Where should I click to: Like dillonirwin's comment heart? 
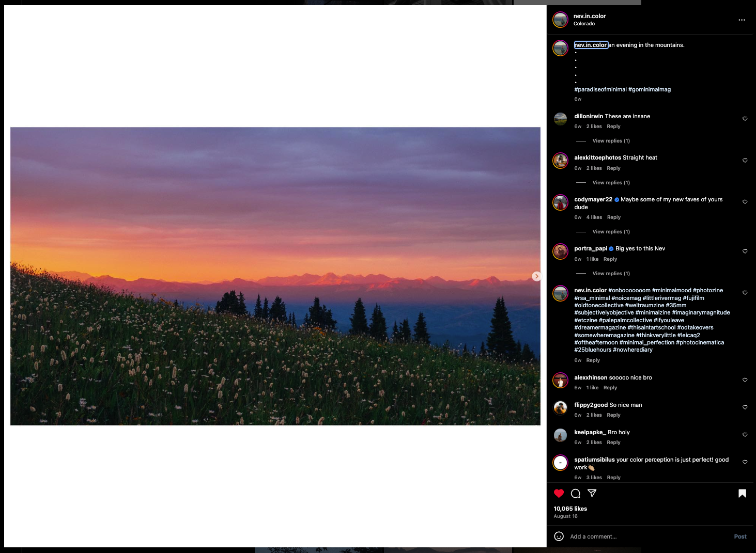(745, 119)
